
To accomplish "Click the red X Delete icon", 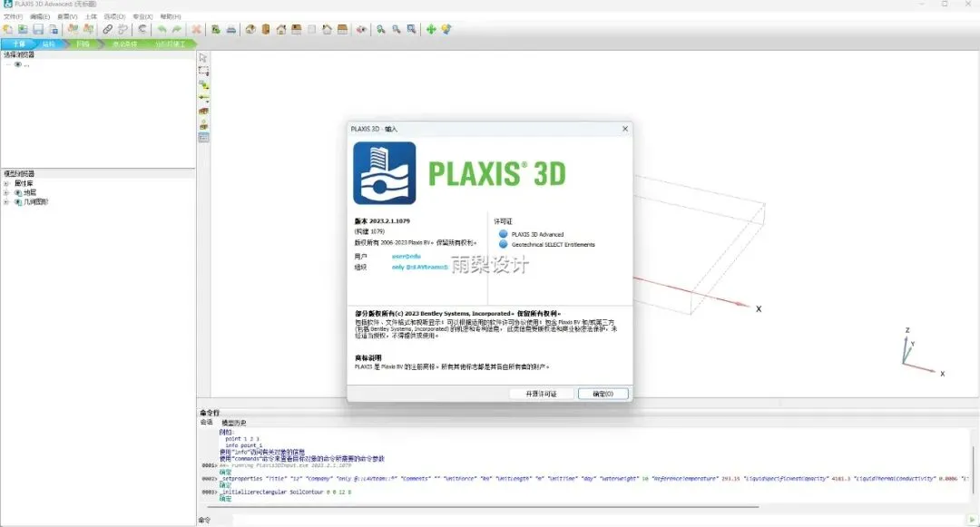I will 196,29.
